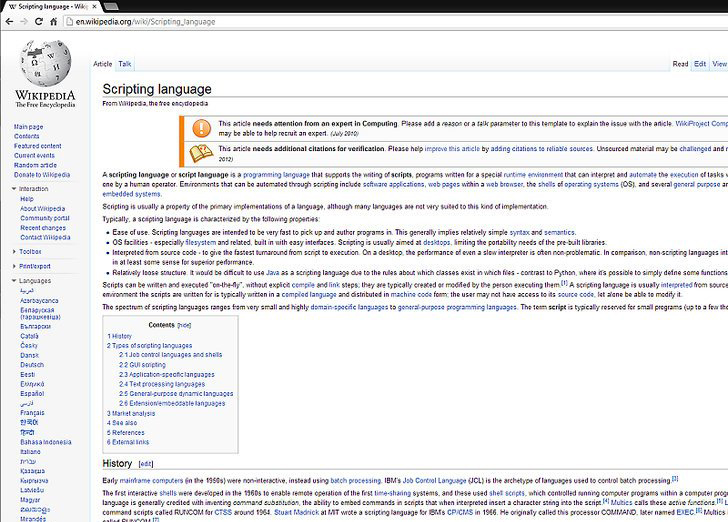The width and height of the screenshot is (728, 522).
Task: Open Contact Wikipedia link
Action: [45, 237]
